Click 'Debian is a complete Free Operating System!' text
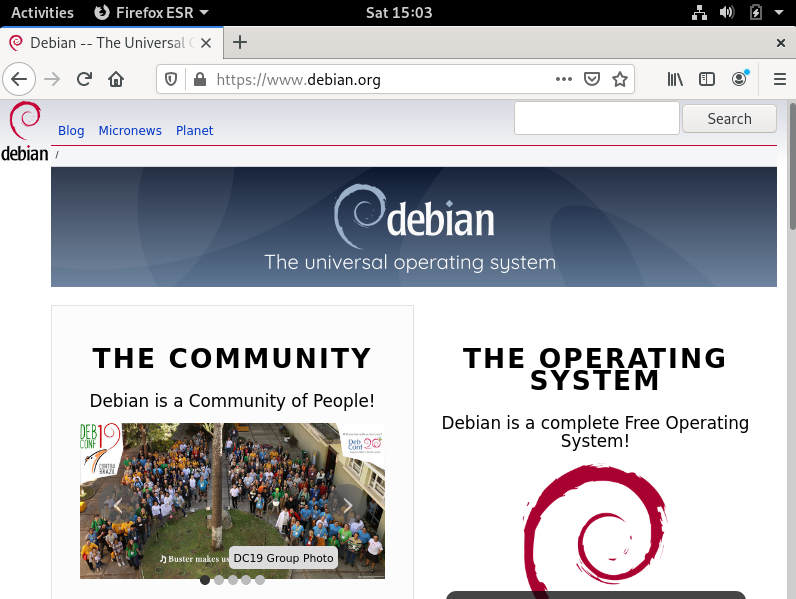The width and height of the screenshot is (796, 599). click(x=595, y=431)
